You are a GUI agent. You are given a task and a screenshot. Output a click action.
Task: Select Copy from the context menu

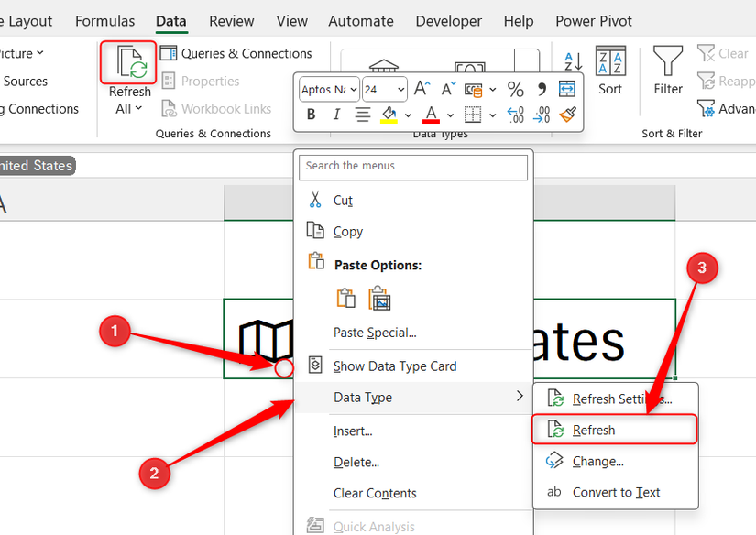[345, 231]
